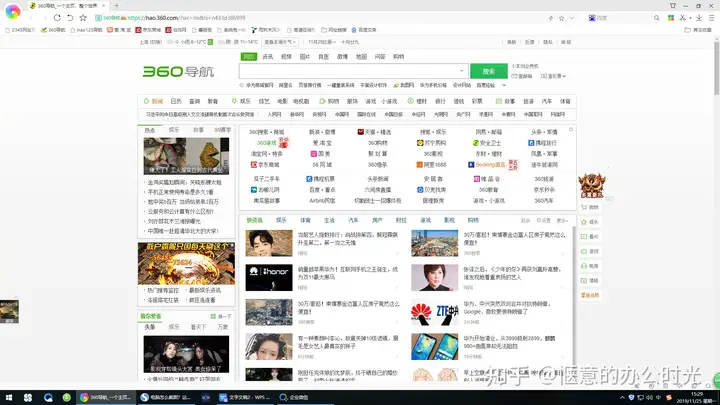The height and width of the screenshot is (405, 720).
Task: Click the scissors screenshot tool icon
Action: (683, 18)
